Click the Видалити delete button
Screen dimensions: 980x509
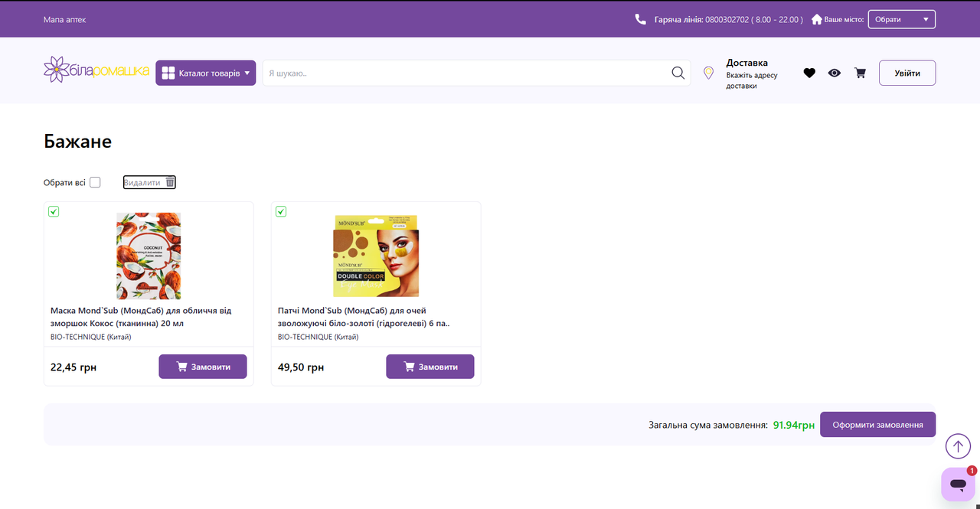point(149,182)
